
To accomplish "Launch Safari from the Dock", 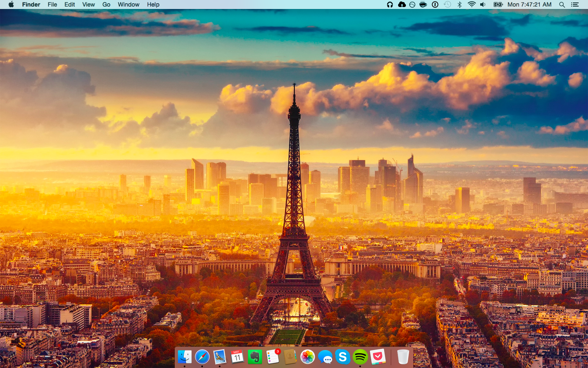I will tap(202, 357).
